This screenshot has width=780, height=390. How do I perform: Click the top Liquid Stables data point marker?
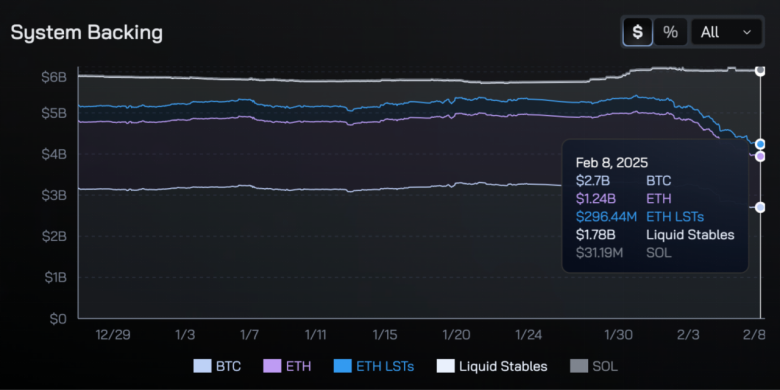tap(760, 71)
